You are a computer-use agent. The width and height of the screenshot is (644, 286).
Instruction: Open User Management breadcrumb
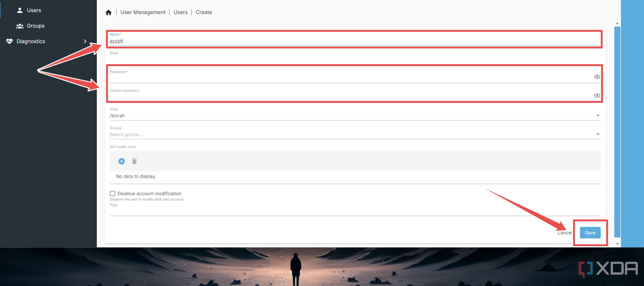pos(143,12)
